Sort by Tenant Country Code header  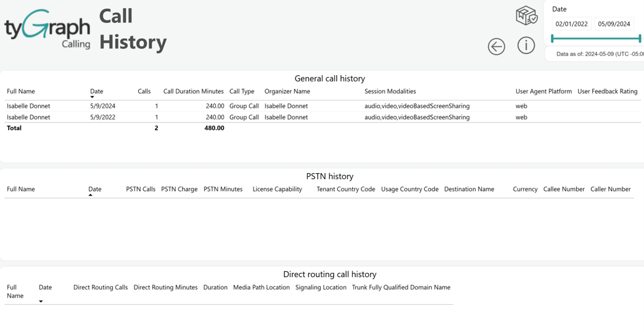point(346,189)
